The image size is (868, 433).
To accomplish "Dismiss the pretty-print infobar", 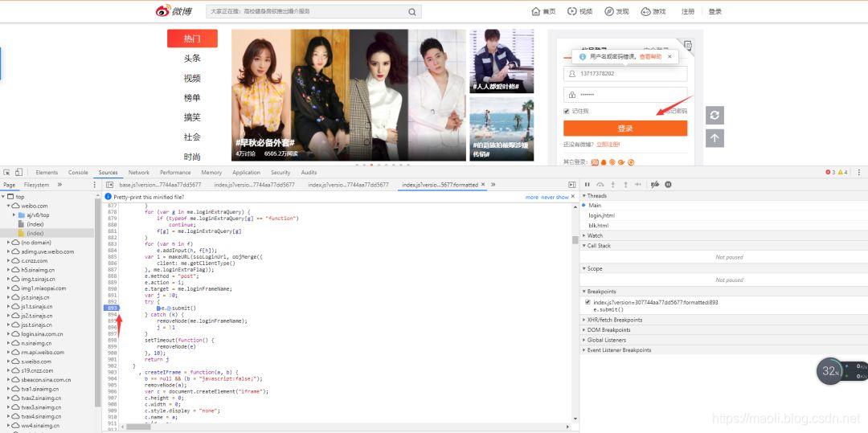I will point(574,197).
